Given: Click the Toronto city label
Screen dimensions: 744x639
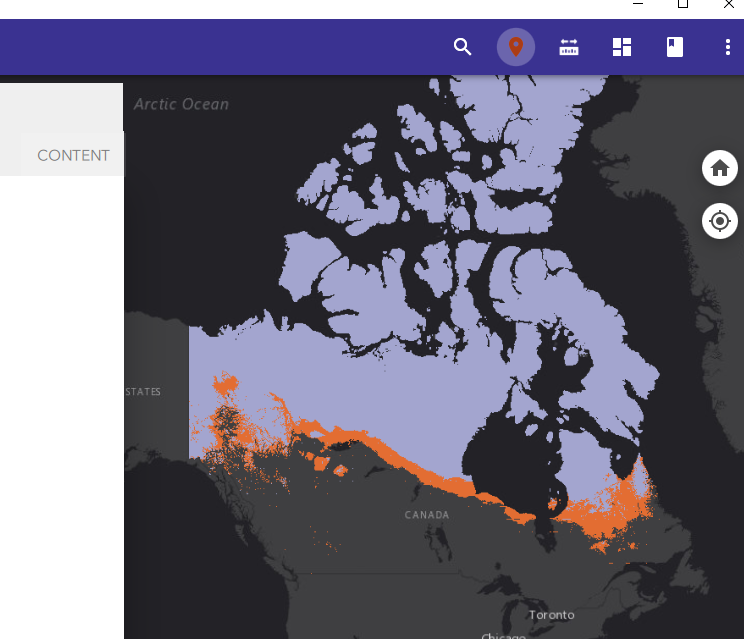Looking at the screenshot, I should pyautogui.click(x=552, y=614).
